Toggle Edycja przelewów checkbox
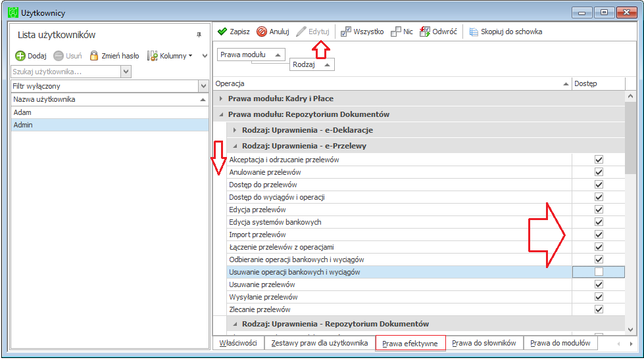Image resolution: width=644 pixels, height=360 pixels. 599,210
